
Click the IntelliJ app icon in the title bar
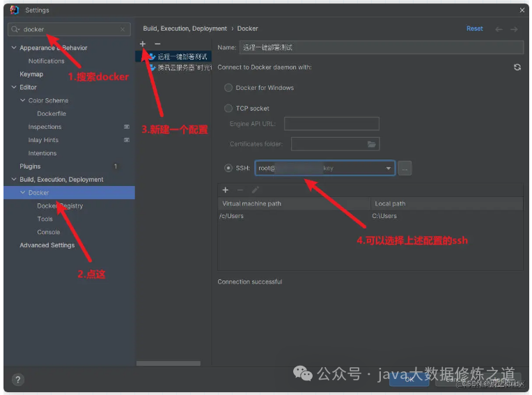point(14,10)
